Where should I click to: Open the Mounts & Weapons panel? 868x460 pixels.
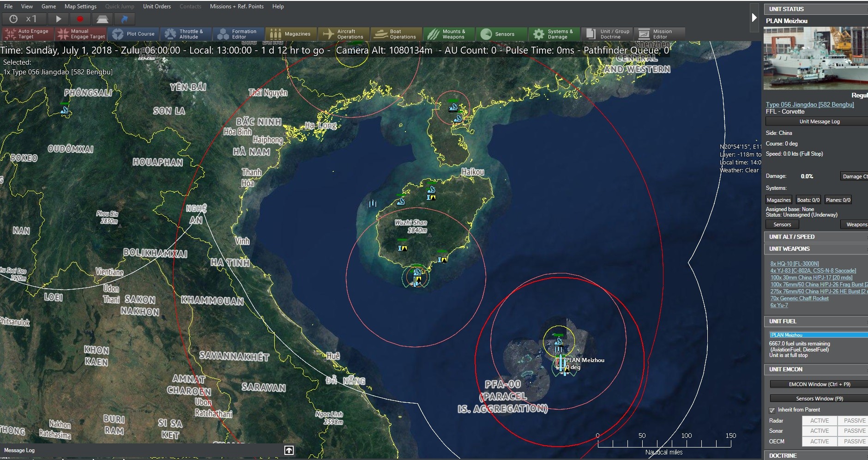coord(449,33)
